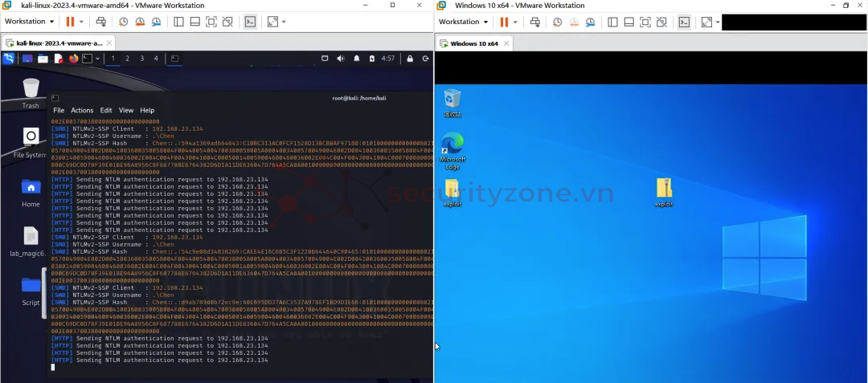This screenshot has height=383, width=868.
Task: Enter full screen mode for Kali VM
Action: tap(211, 22)
